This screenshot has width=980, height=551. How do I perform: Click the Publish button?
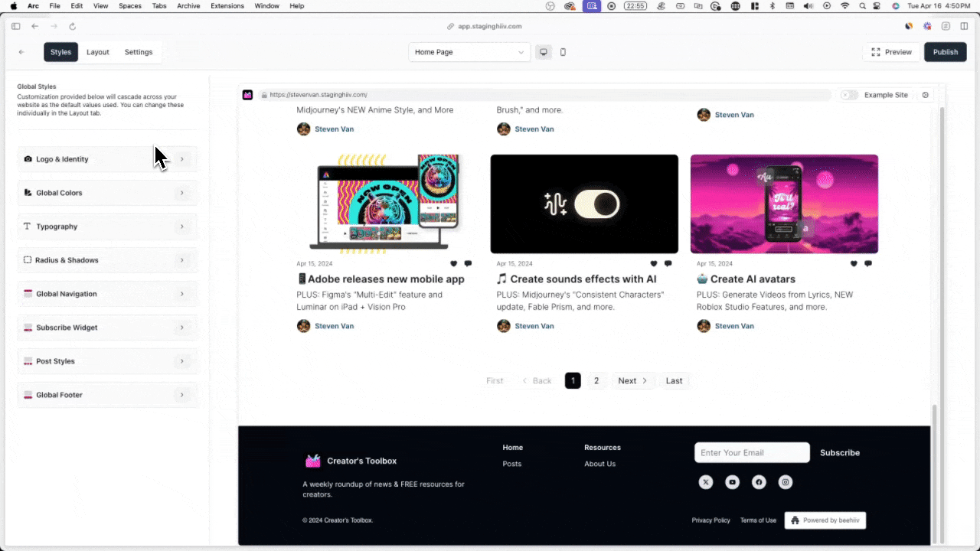[x=946, y=52]
